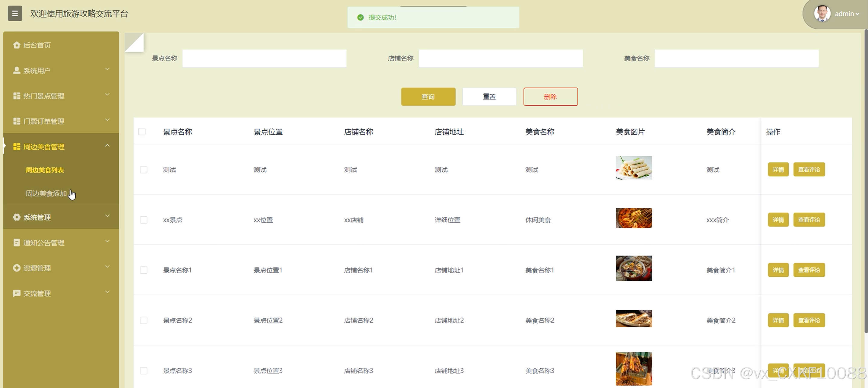Click the 后台首页 home icon

[17, 45]
